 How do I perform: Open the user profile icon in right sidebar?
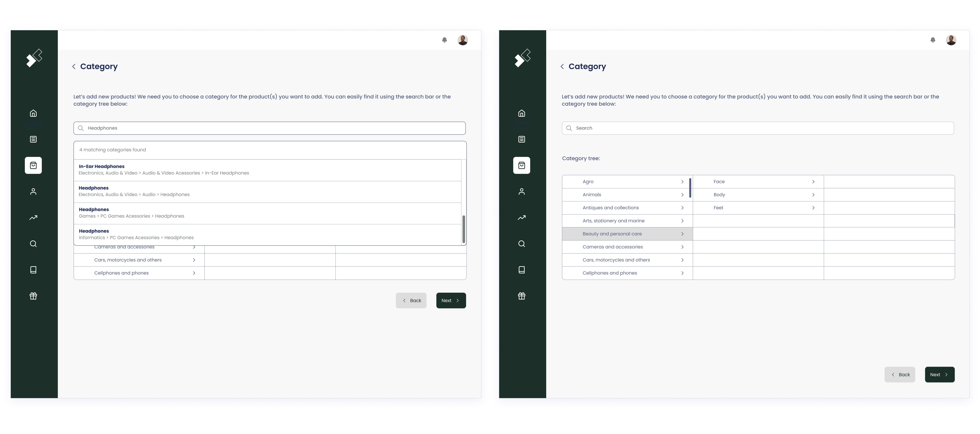(x=522, y=192)
